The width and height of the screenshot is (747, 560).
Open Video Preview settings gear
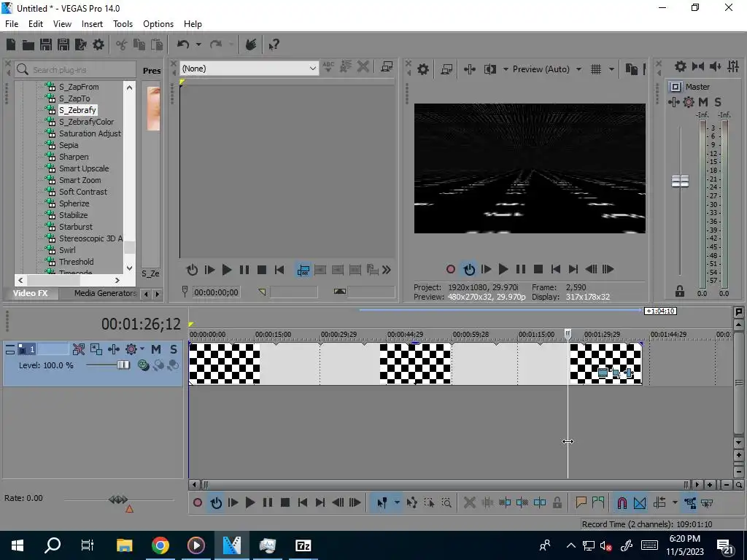423,69
